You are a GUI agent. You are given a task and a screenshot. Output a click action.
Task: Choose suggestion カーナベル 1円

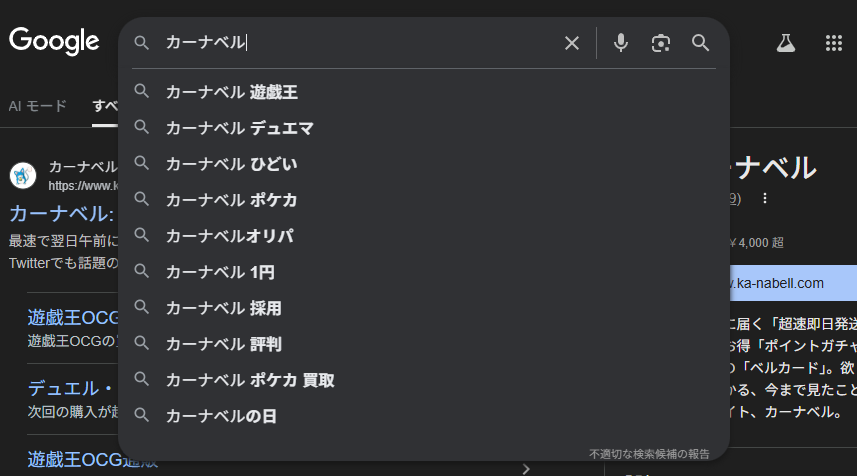coord(220,272)
